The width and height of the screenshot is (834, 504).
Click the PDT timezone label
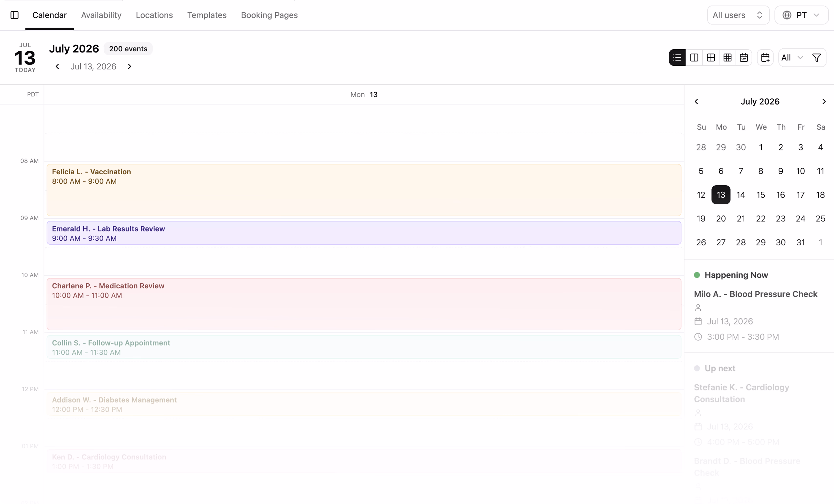33,94
